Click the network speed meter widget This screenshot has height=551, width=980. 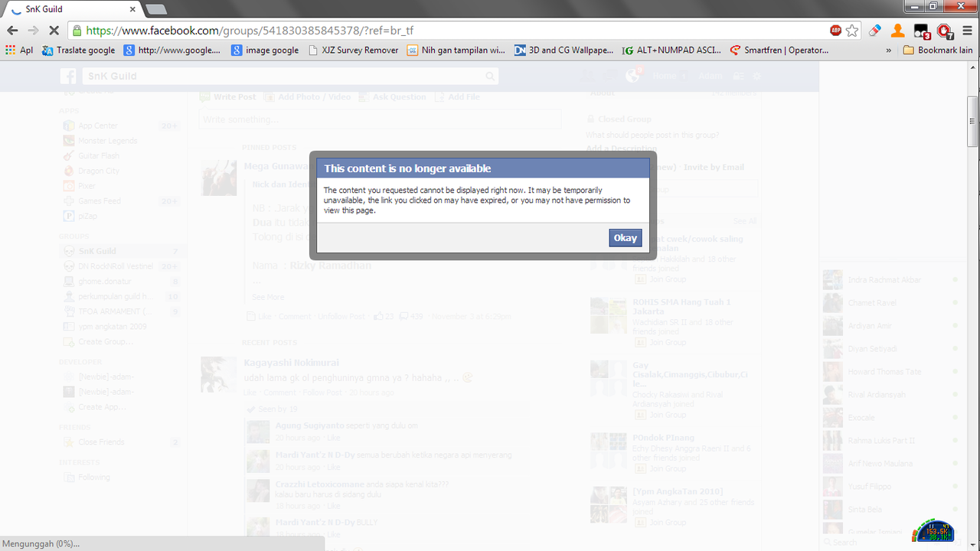click(x=933, y=533)
